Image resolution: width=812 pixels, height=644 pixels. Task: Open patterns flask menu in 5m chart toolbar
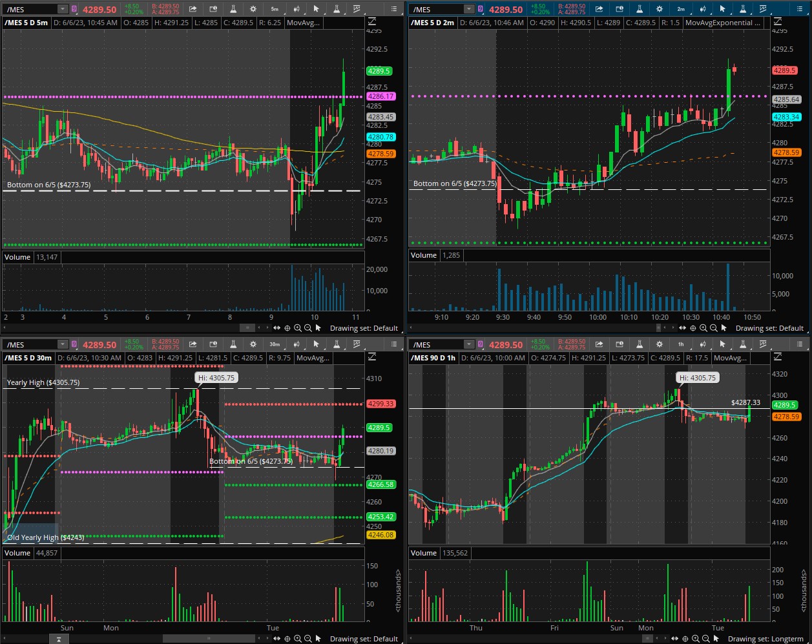(x=336, y=9)
